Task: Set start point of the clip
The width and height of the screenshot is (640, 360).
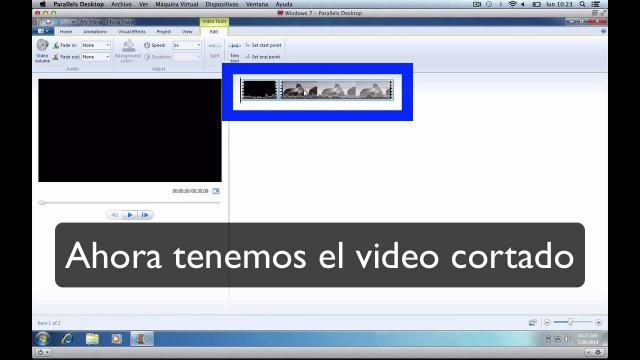Action: (263, 45)
